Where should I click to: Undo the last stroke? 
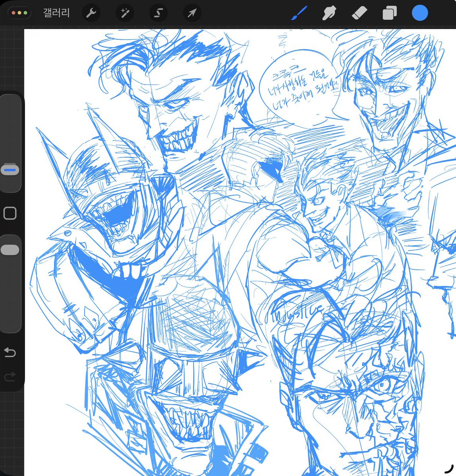pyautogui.click(x=10, y=352)
